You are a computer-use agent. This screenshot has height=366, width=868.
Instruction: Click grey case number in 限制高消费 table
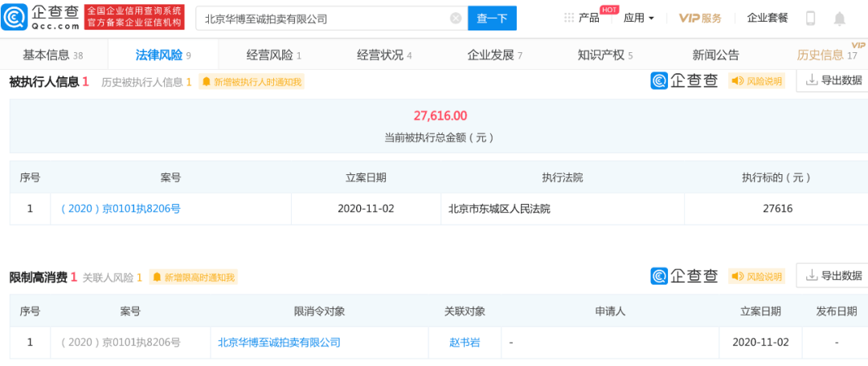(121, 342)
